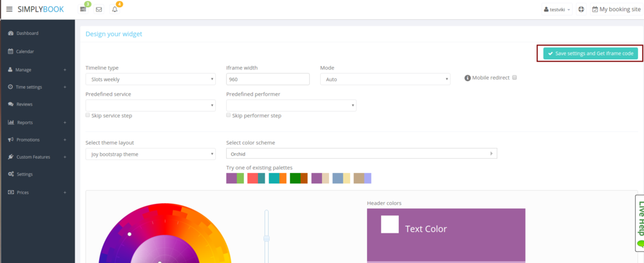The width and height of the screenshot is (644, 263).
Task: Click the Mobile redirect info icon
Action: (x=467, y=78)
